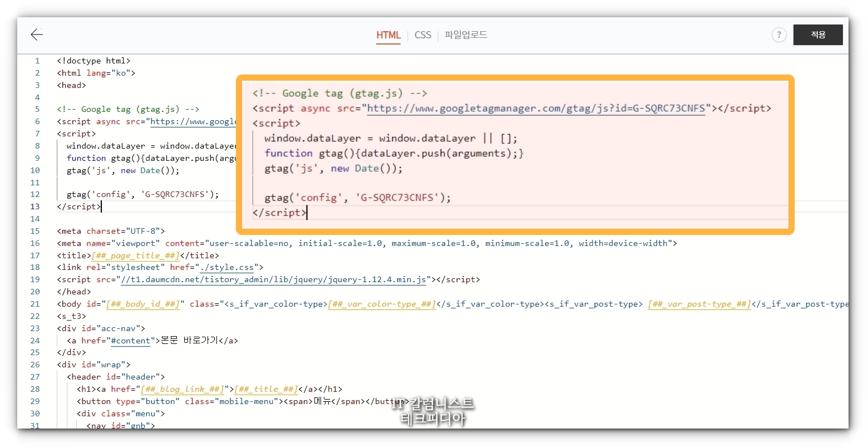The width and height of the screenshot is (868, 448).
Task: Click the '<div id="acc-nav">' line
Action: 101,328
